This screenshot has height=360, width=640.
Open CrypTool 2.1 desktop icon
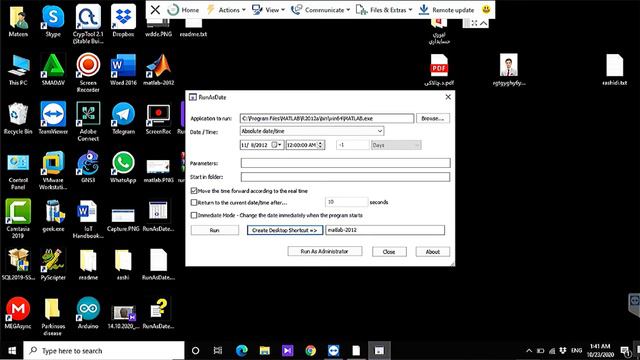pyautogui.click(x=88, y=24)
